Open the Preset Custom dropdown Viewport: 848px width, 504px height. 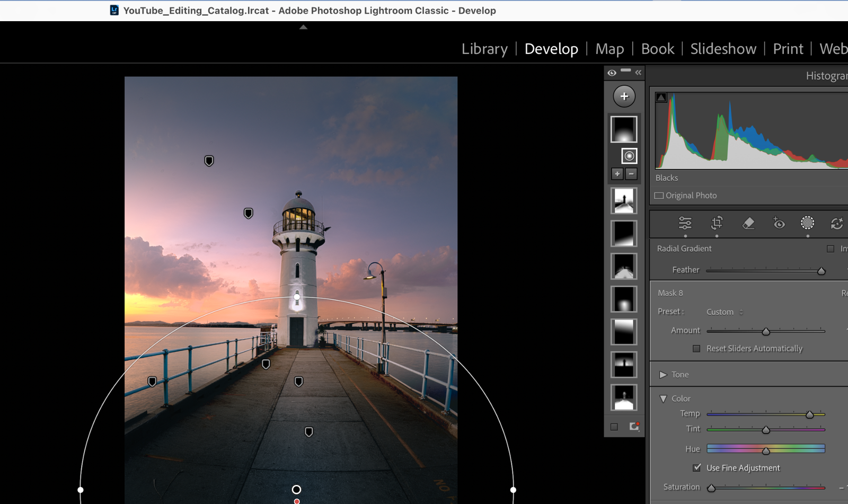point(725,312)
